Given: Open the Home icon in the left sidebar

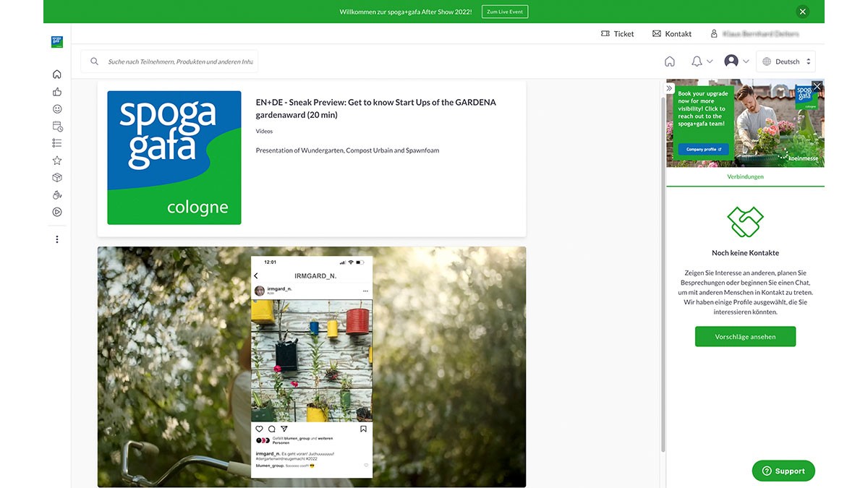Looking at the screenshot, I should (57, 74).
